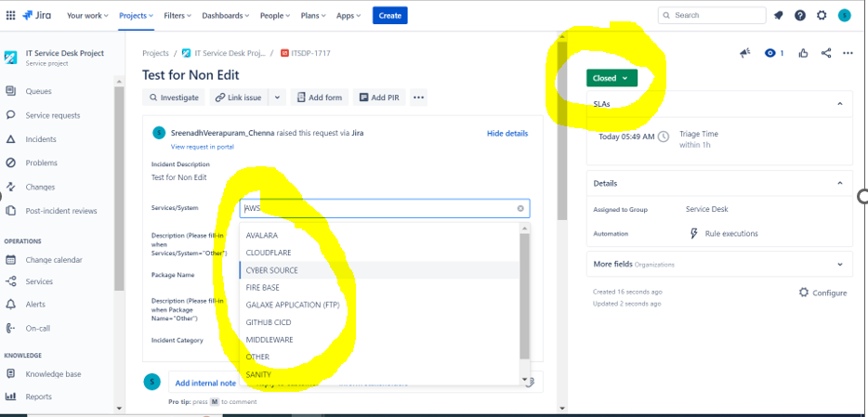
Task: Open the Settings gear icon
Action: (x=822, y=16)
